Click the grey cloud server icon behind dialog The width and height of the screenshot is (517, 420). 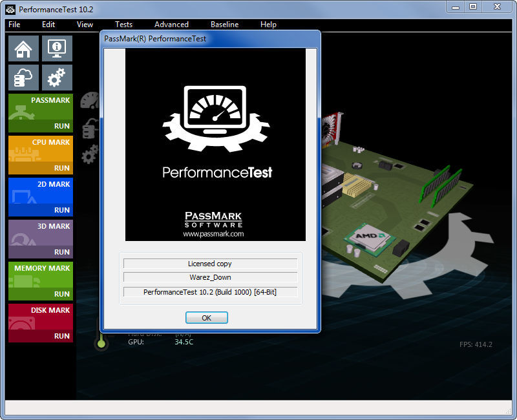pyautogui.click(x=90, y=129)
